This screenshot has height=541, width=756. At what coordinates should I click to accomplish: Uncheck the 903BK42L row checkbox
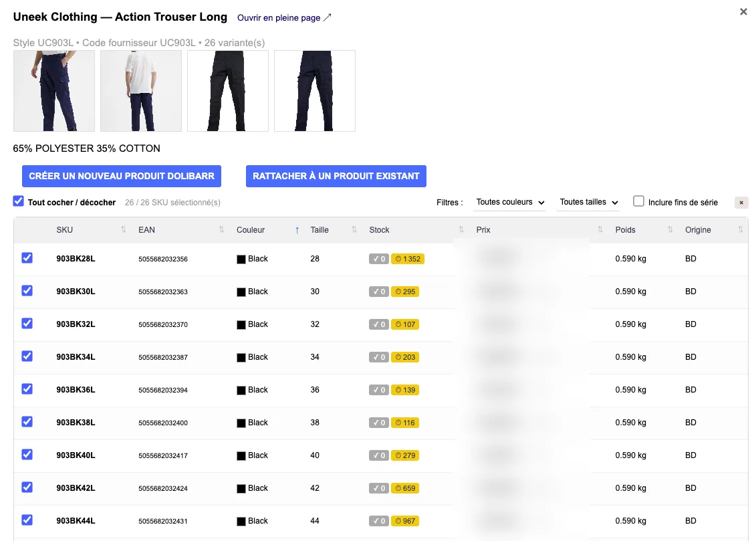(27, 488)
